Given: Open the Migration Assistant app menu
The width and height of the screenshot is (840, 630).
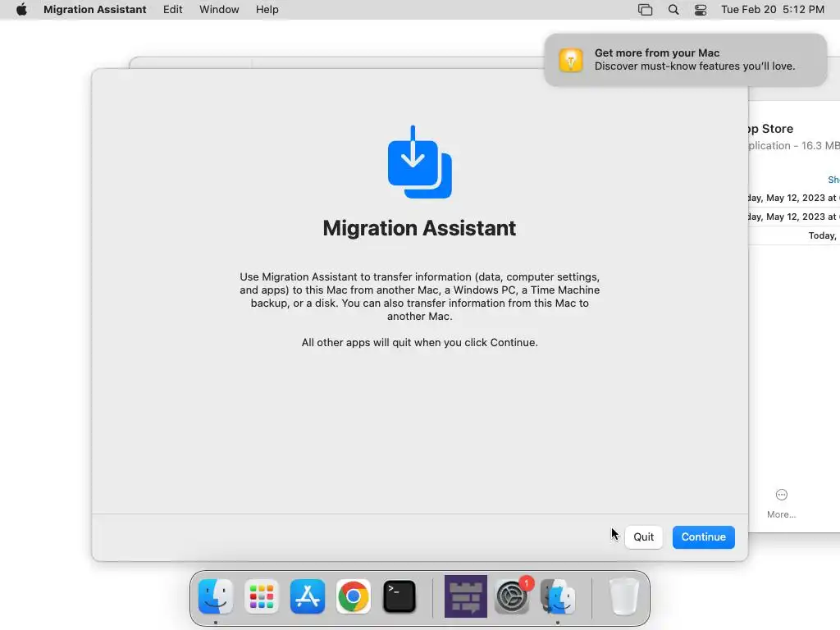Looking at the screenshot, I should point(95,10).
